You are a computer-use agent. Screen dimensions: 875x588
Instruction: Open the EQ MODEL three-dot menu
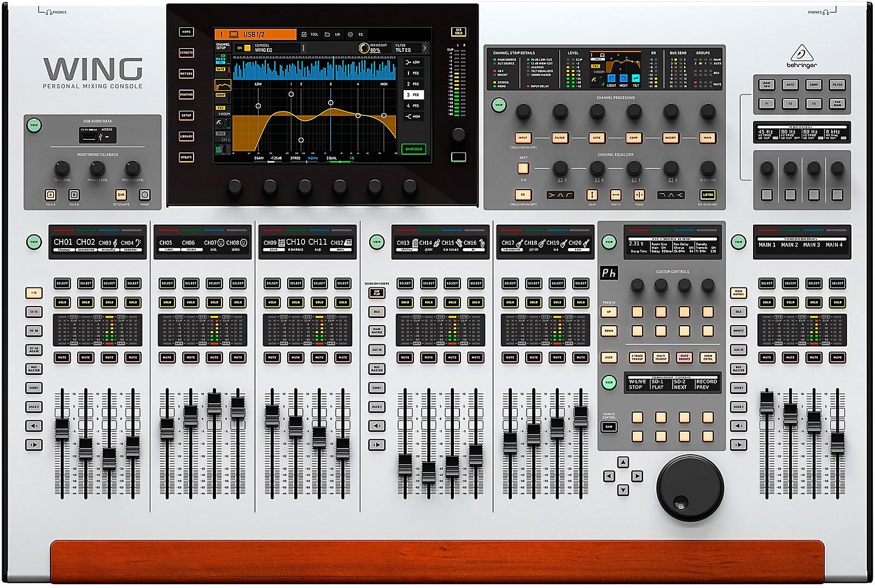303,48
